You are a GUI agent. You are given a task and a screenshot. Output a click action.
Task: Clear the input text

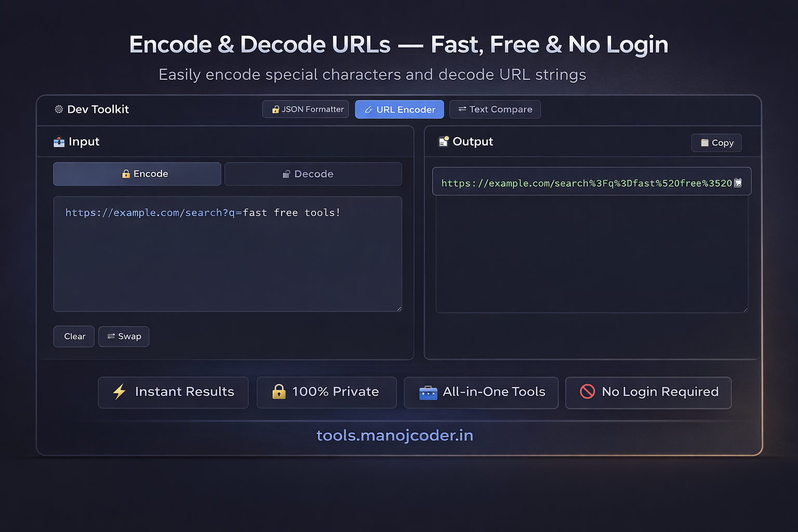[x=73, y=336]
